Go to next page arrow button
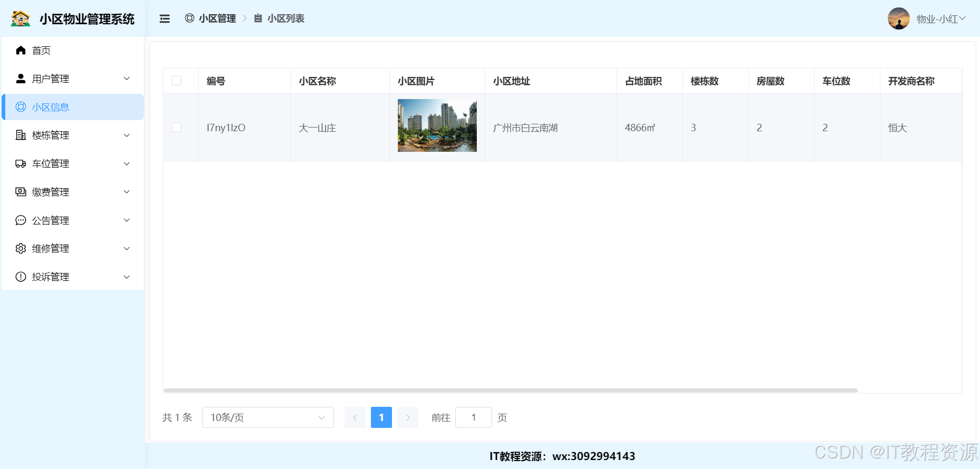Viewport: 980px width, 469px height. pyautogui.click(x=408, y=417)
